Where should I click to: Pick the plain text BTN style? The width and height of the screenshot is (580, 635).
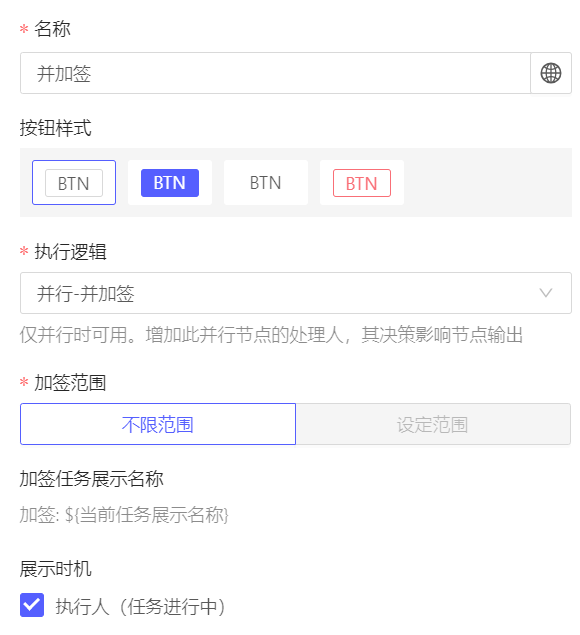[x=266, y=183]
